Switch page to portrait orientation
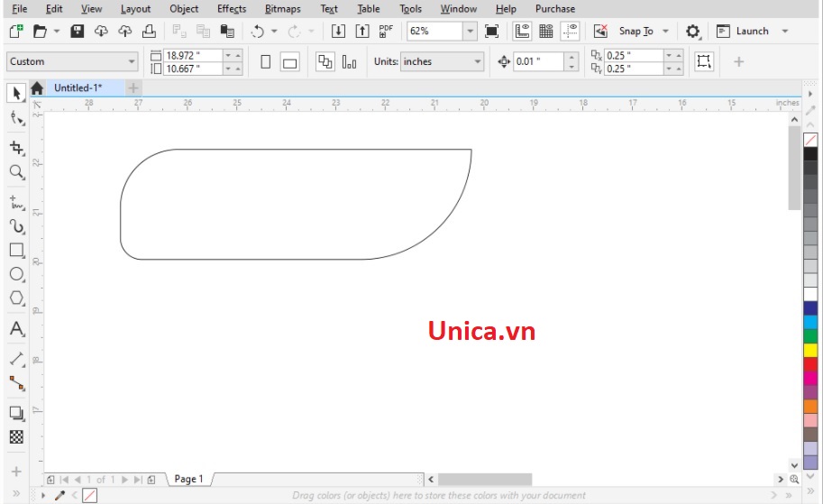This screenshot has height=504, width=823. (x=266, y=62)
